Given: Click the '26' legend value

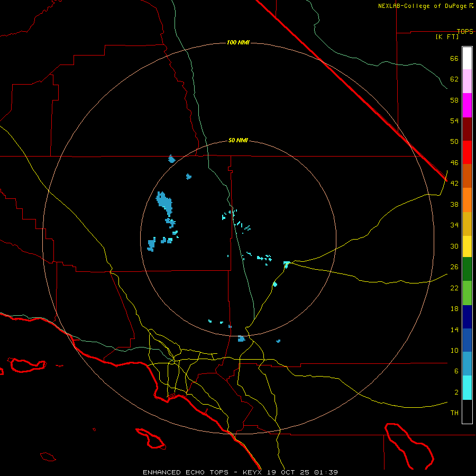Looking at the screenshot, I should pyautogui.click(x=454, y=267).
